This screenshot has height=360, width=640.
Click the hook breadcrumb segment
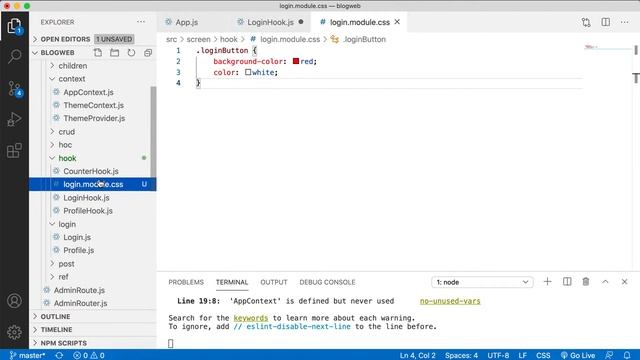click(x=229, y=39)
